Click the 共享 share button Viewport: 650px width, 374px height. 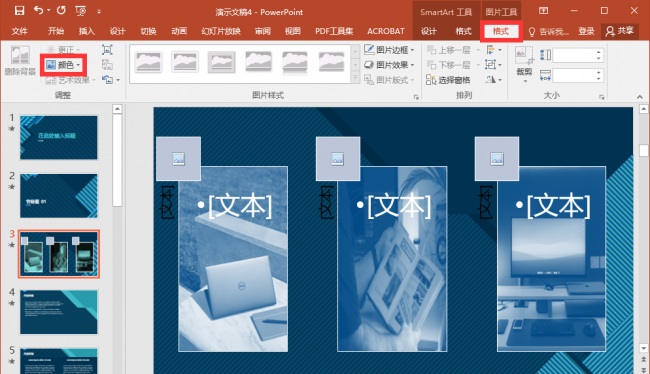click(620, 31)
